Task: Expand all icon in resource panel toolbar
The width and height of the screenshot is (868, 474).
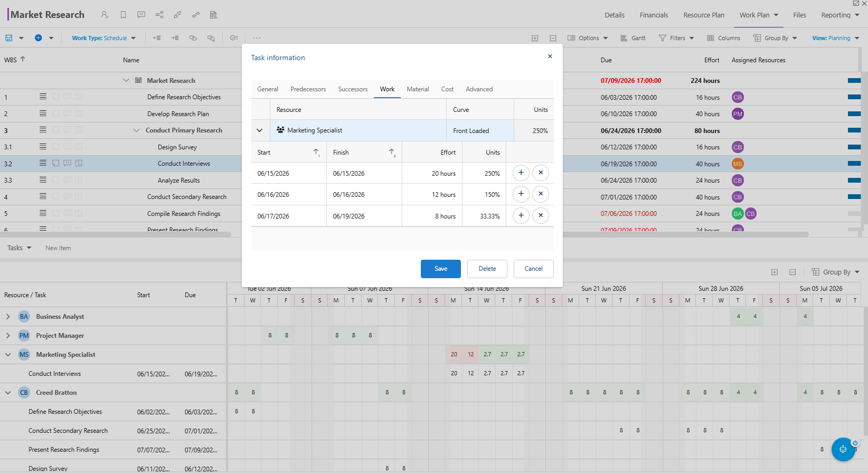Action: [775, 272]
